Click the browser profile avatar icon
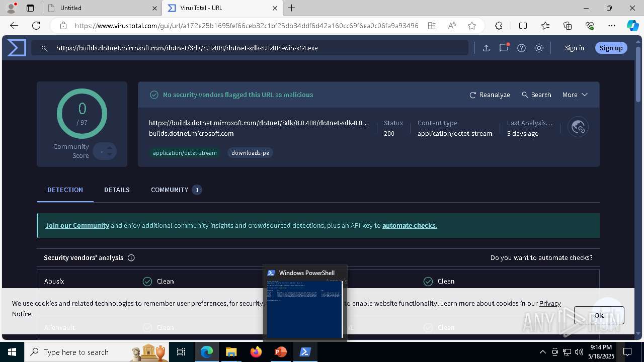 (x=11, y=8)
